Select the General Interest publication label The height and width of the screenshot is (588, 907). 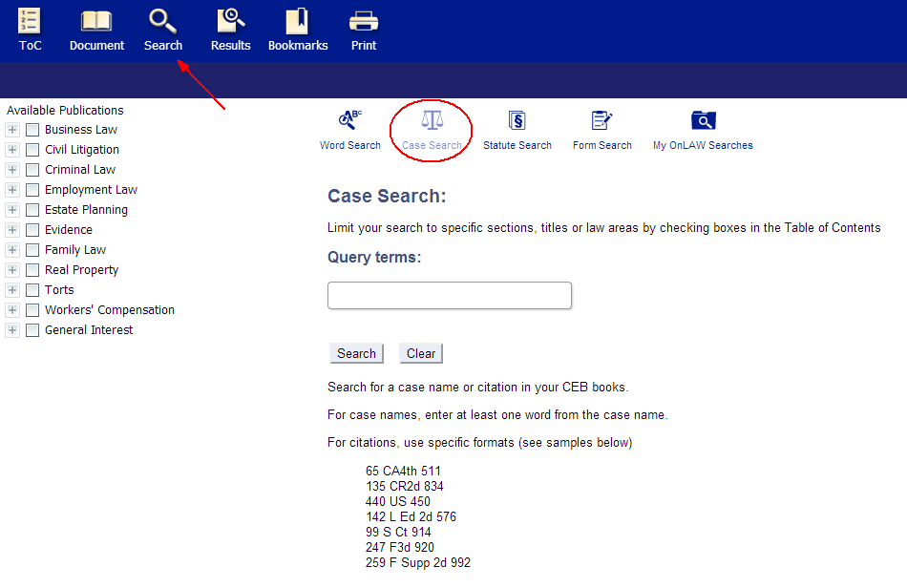pyautogui.click(x=89, y=330)
